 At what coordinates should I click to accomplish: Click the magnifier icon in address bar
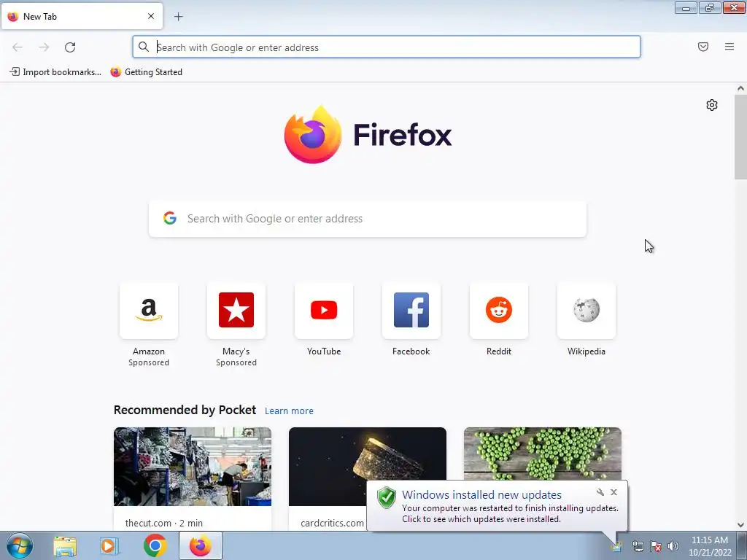(144, 47)
